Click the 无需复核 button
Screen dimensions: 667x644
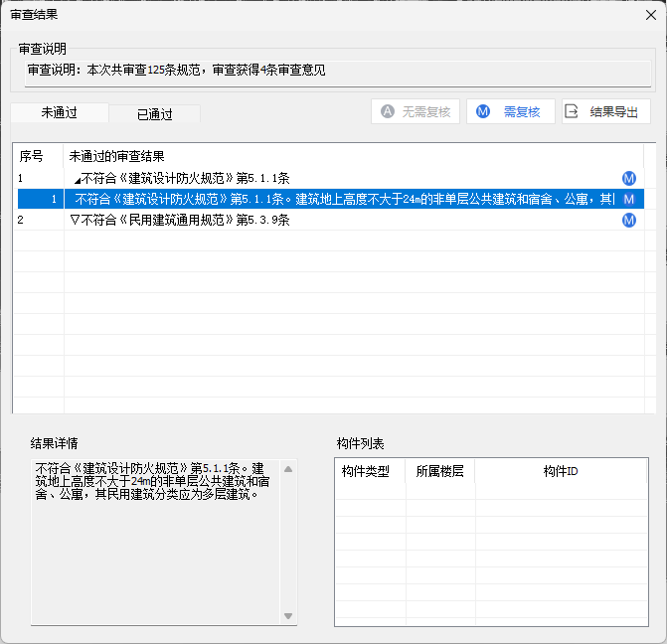click(416, 112)
